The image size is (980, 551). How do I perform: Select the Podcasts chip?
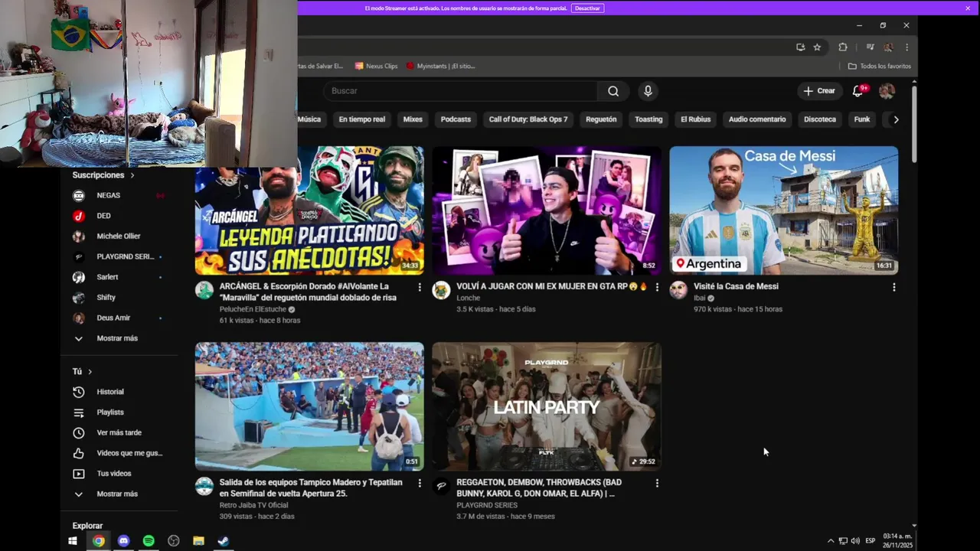[x=456, y=119]
